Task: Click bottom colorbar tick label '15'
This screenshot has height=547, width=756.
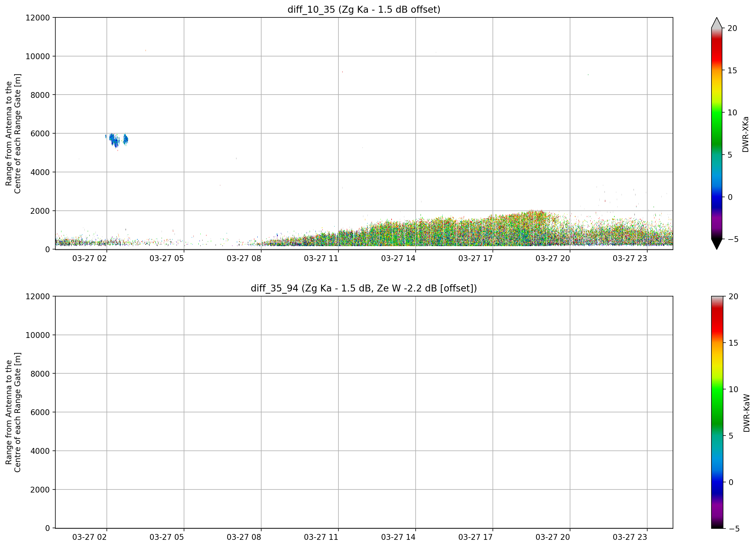Action: coord(733,343)
